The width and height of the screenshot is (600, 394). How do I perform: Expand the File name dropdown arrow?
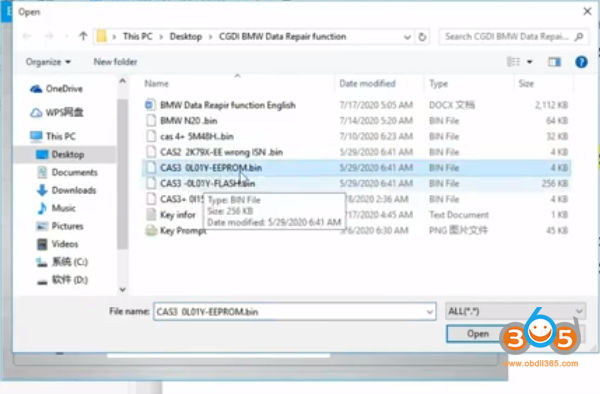point(430,312)
